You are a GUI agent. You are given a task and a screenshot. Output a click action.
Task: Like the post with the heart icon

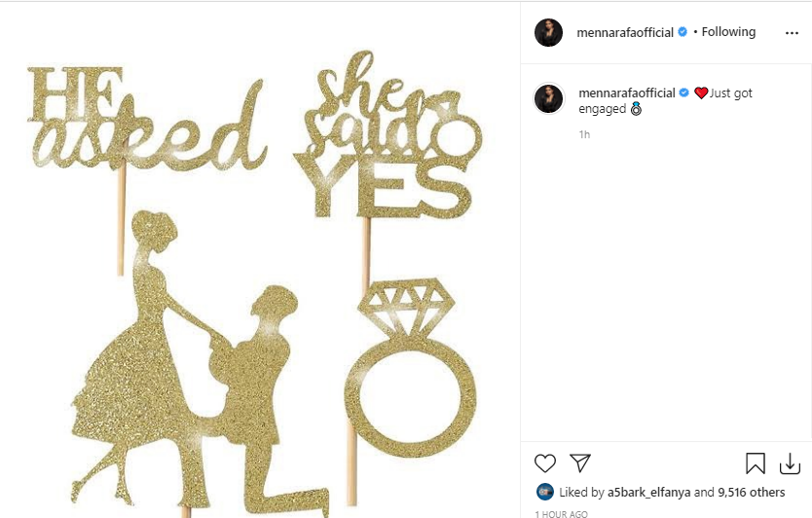point(545,462)
